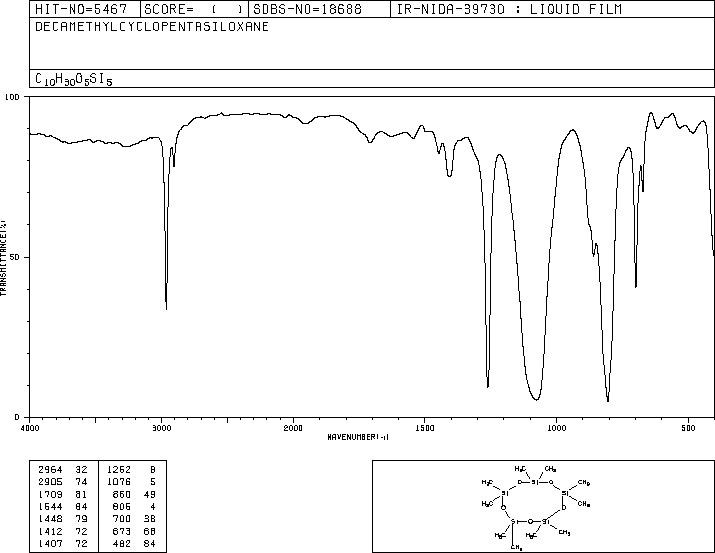
Task: Click the deepest spectrum trough near 1076
Action: pos(536,399)
